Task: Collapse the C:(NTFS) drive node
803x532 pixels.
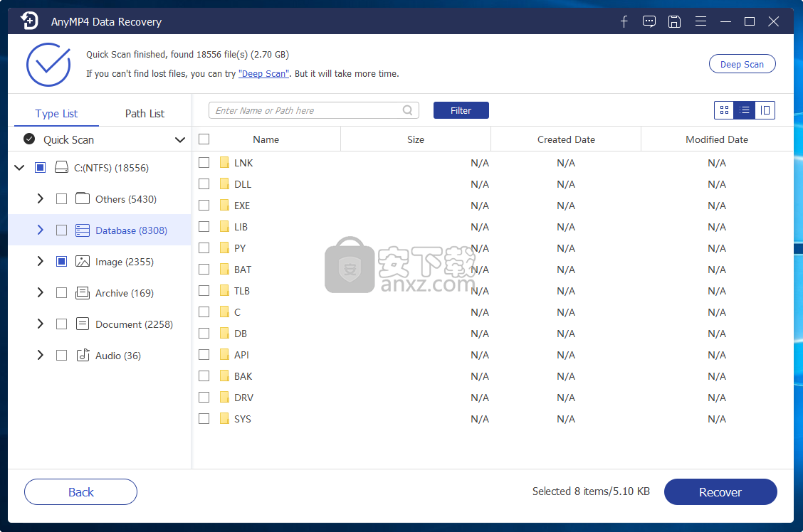Action: [x=19, y=168]
